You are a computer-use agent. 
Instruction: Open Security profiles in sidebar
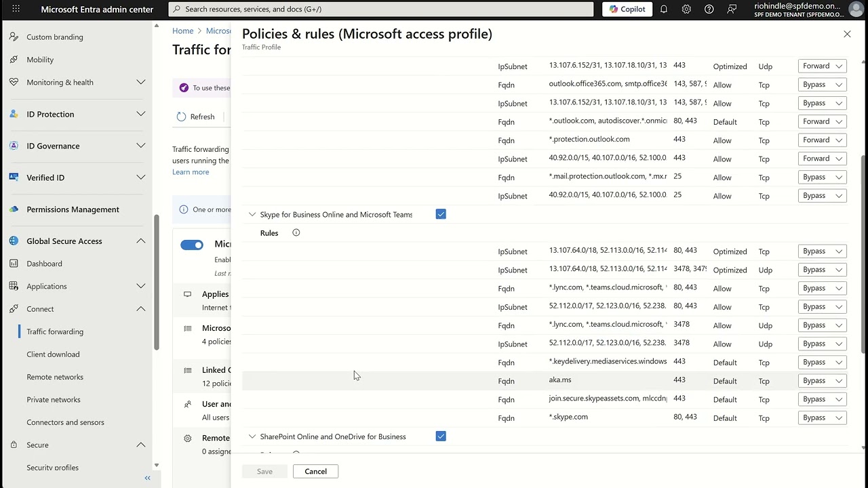point(52,468)
